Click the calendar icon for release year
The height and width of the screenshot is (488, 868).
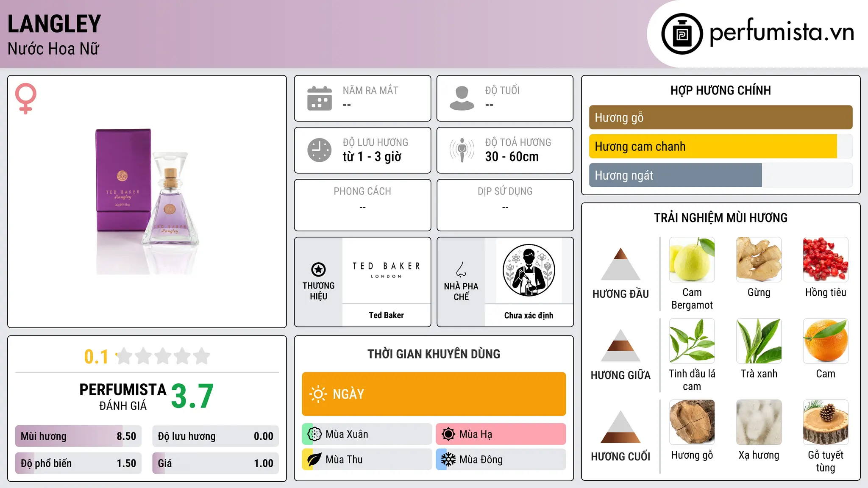pos(320,98)
